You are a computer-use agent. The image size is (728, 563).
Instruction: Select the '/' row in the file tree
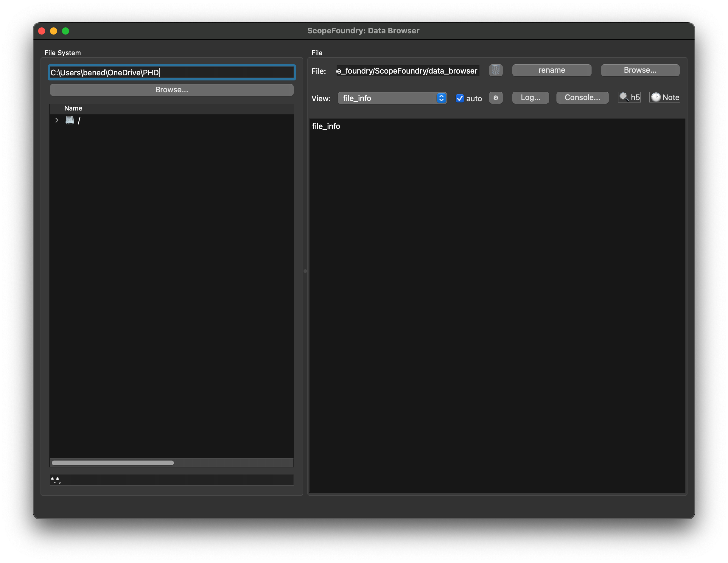tap(172, 120)
